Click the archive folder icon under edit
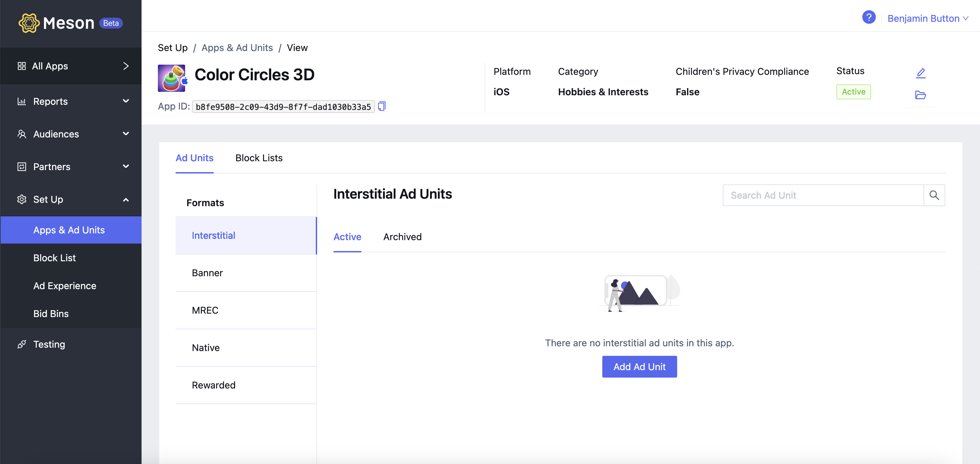980x464 pixels. coord(920,95)
